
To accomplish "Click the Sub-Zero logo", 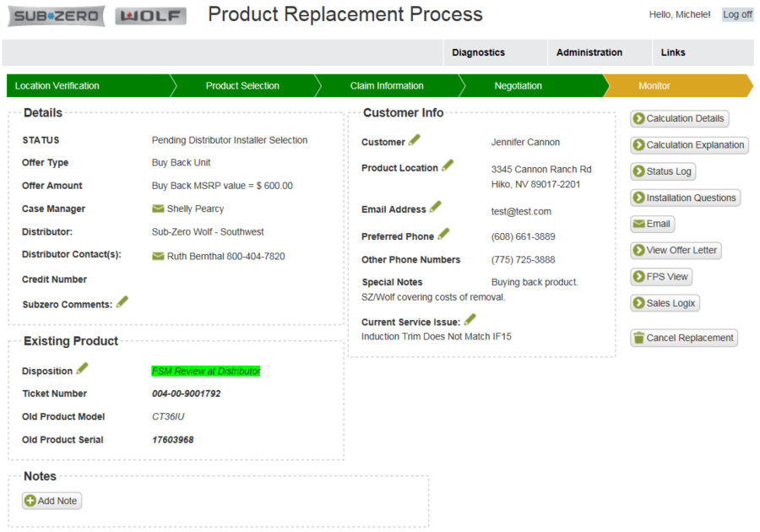I will coord(57,16).
